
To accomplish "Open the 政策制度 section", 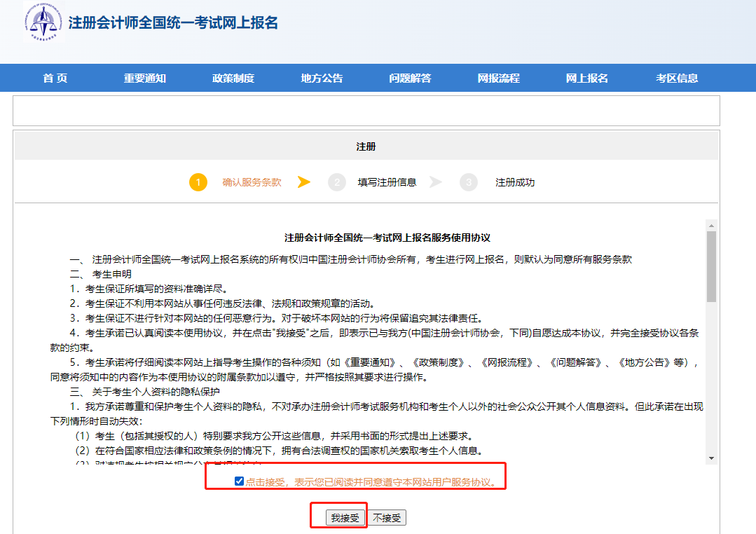I will pyautogui.click(x=234, y=78).
